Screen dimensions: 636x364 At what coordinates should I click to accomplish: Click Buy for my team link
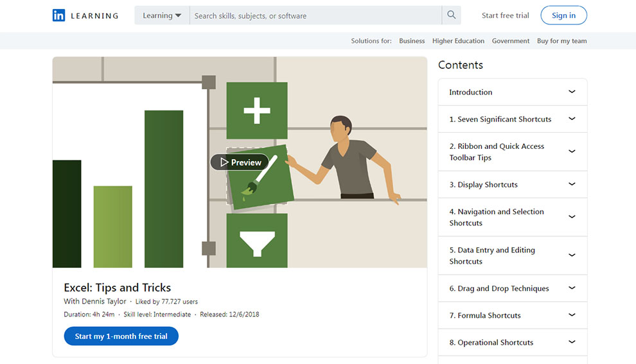[561, 41]
